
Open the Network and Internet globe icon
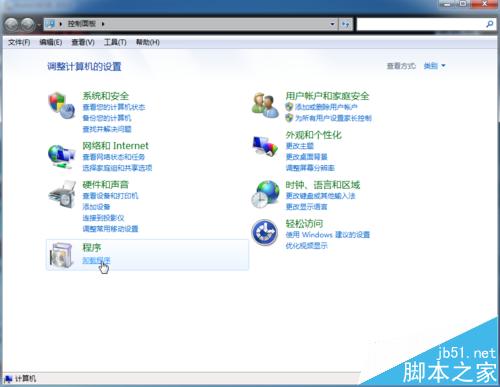coord(62,156)
